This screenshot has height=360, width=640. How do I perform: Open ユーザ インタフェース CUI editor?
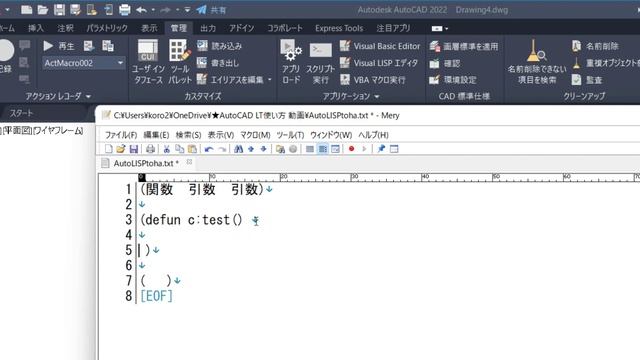tap(148, 61)
